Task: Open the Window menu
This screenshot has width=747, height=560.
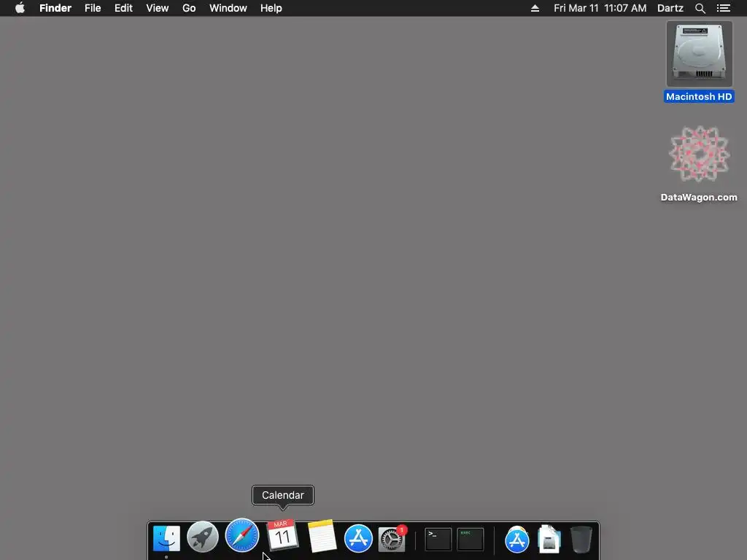Action: tap(228, 8)
